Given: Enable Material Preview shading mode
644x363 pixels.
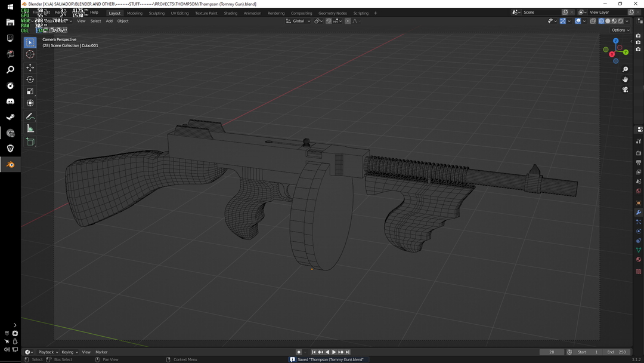Looking at the screenshot, I should click(614, 21).
